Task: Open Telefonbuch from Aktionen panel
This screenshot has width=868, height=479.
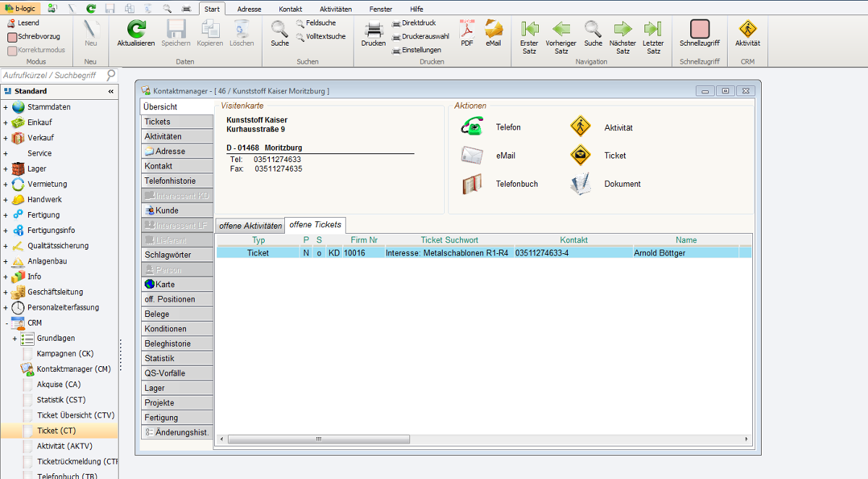Action: [x=472, y=184]
